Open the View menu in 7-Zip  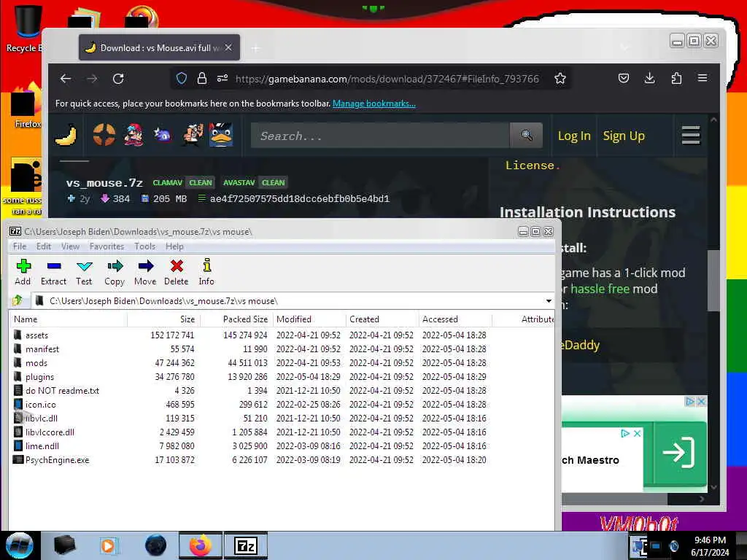pos(70,246)
